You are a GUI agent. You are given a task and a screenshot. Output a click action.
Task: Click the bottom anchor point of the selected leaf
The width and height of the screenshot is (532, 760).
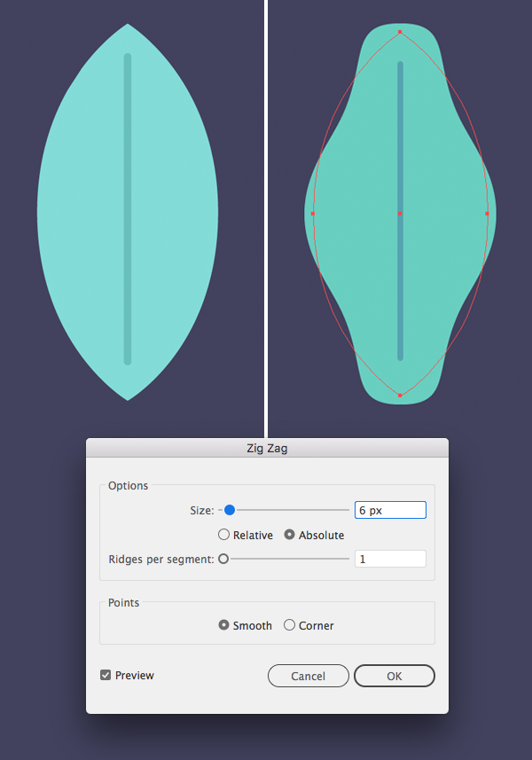400,395
